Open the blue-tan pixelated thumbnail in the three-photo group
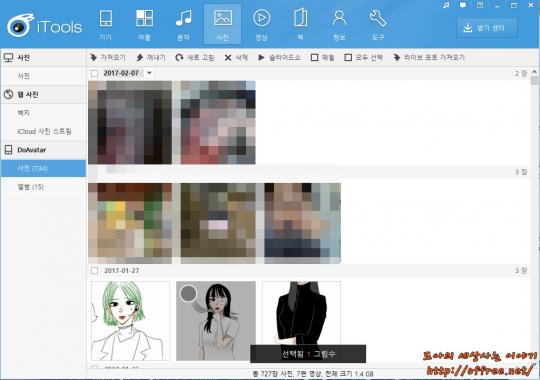The width and height of the screenshot is (540, 380). point(302,223)
